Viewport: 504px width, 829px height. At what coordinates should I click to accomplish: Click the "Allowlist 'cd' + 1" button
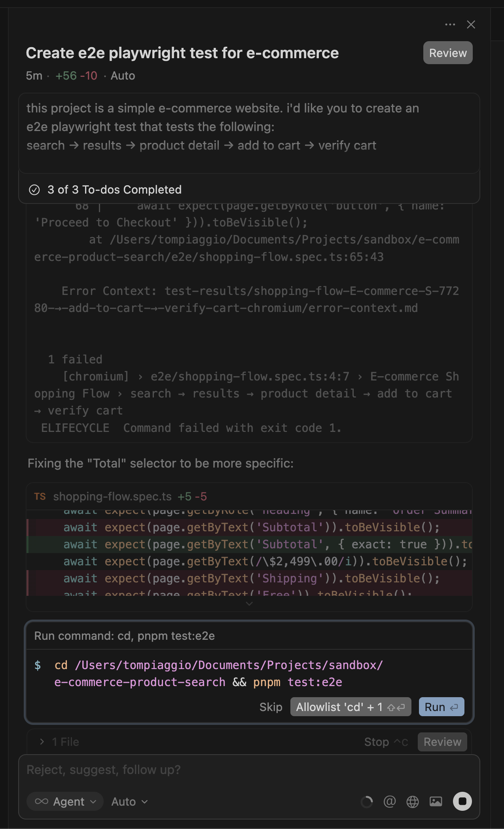(351, 707)
